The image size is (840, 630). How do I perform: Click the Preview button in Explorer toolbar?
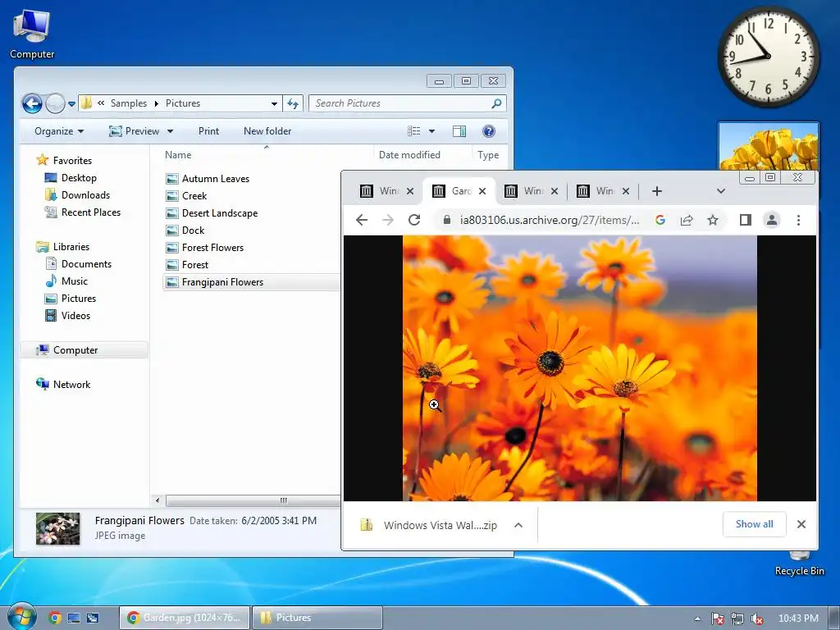pos(135,131)
